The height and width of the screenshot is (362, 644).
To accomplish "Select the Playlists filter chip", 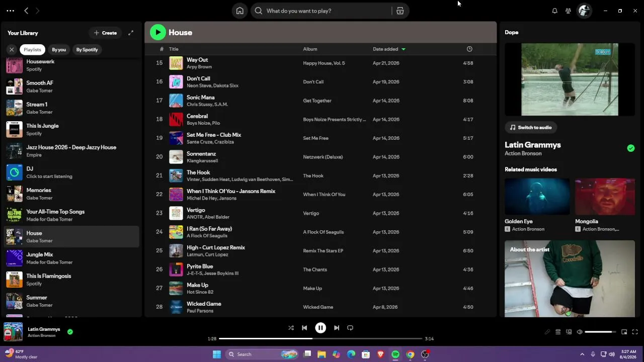I will click(x=32, y=49).
